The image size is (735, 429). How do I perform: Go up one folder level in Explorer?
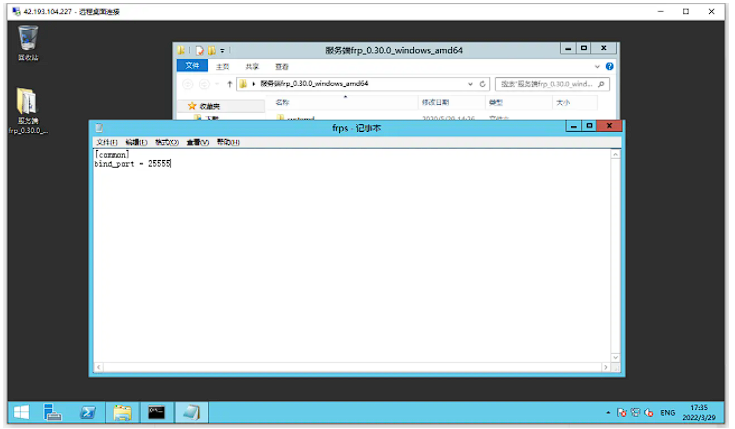(x=229, y=84)
